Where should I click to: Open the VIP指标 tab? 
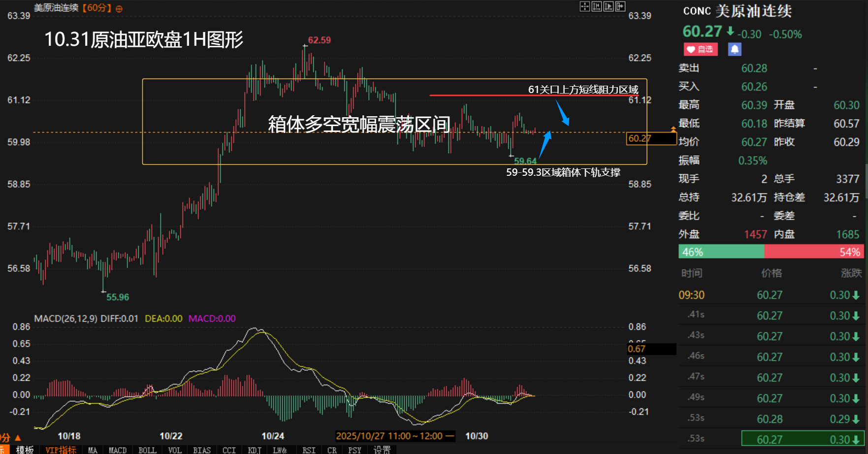pyautogui.click(x=61, y=450)
